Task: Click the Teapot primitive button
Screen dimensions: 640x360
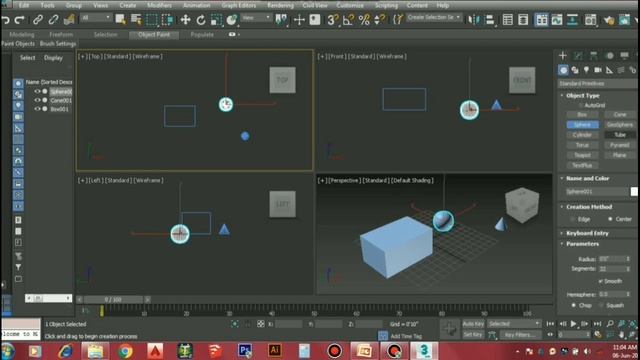Action: pyautogui.click(x=582, y=155)
